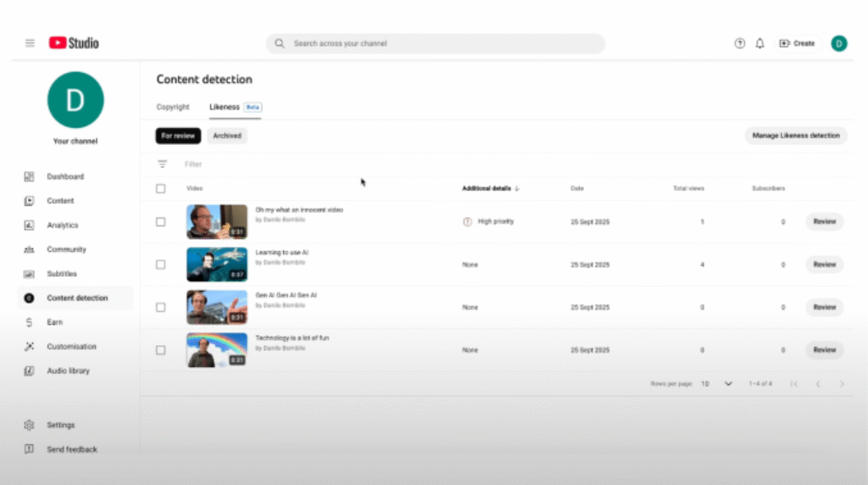Open Settings gear in sidebar

60,425
